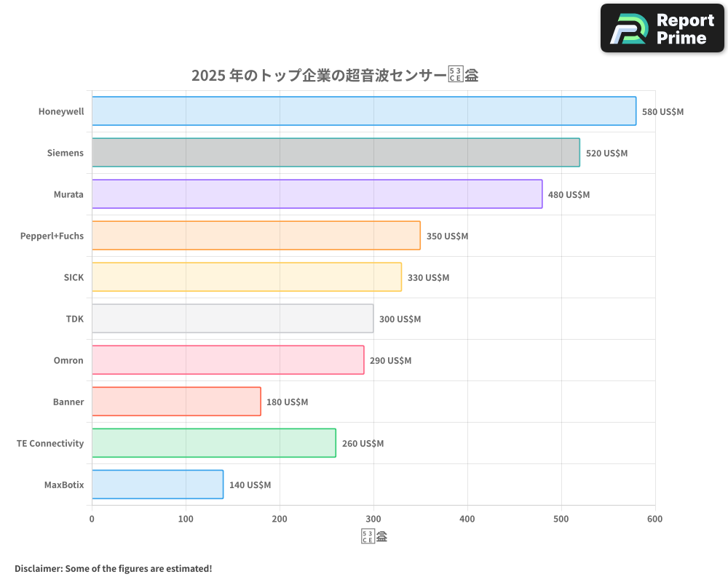This screenshot has height=582, width=728.
Task: Click the disclaimer text at the bottom
Action: [x=112, y=569]
